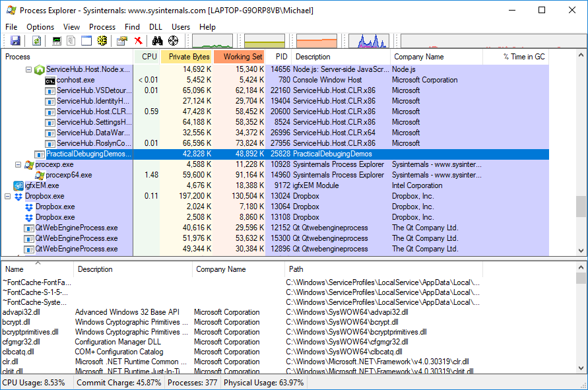The height and width of the screenshot is (390, 588).
Task: Click the window icon beside PracticalDebugingDemos
Action: (x=40, y=154)
